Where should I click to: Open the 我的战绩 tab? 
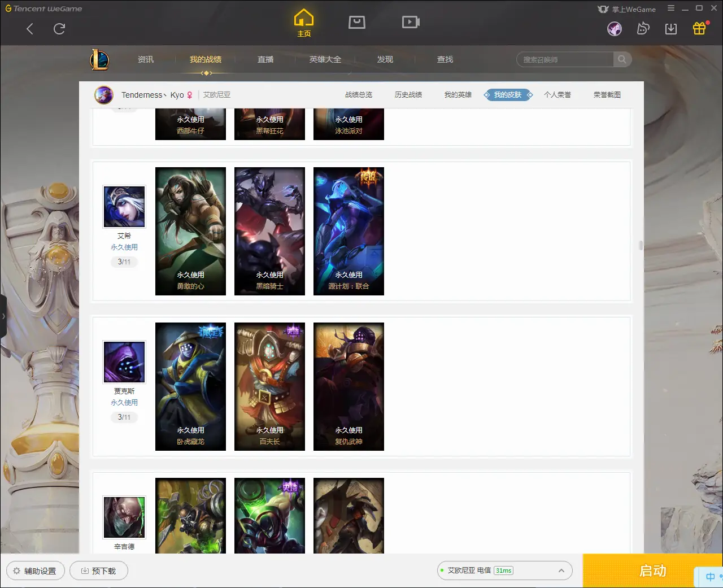206,59
